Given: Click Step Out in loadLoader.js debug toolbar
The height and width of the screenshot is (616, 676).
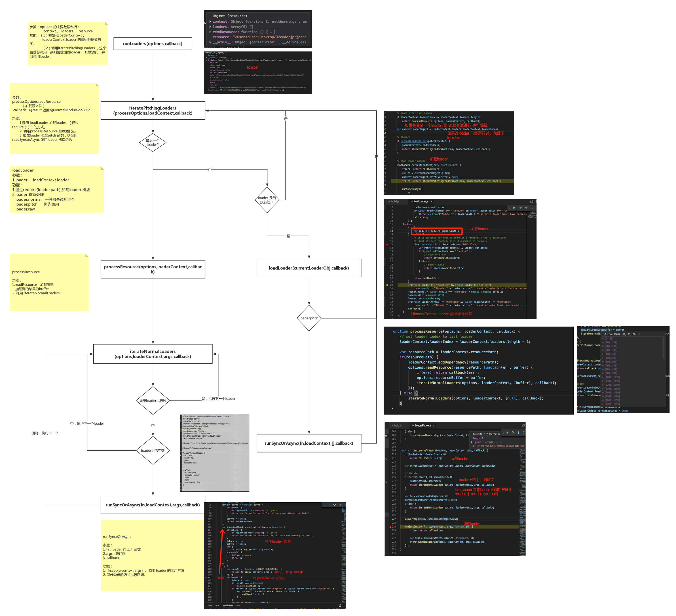Looking at the screenshot, I should tap(532, 208).
